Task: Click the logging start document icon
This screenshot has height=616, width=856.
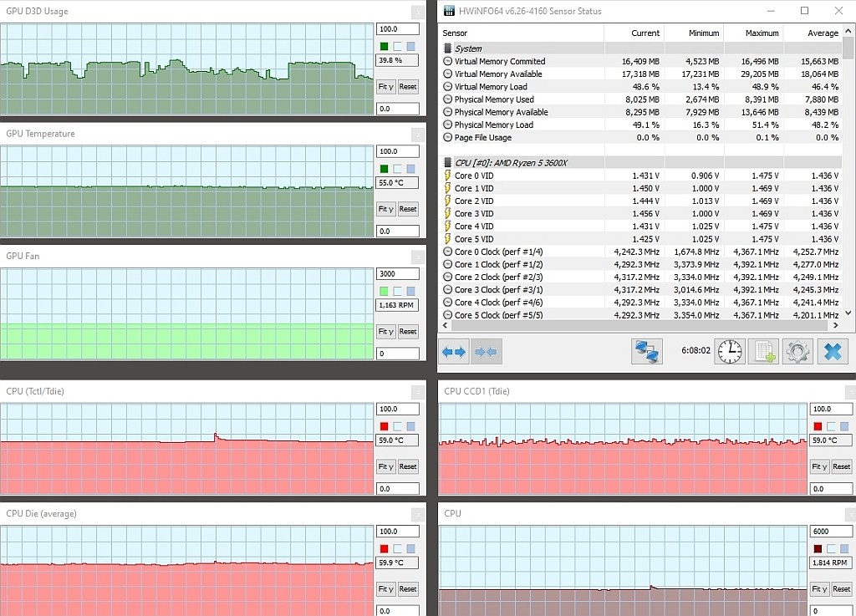Action: pyautogui.click(x=763, y=351)
